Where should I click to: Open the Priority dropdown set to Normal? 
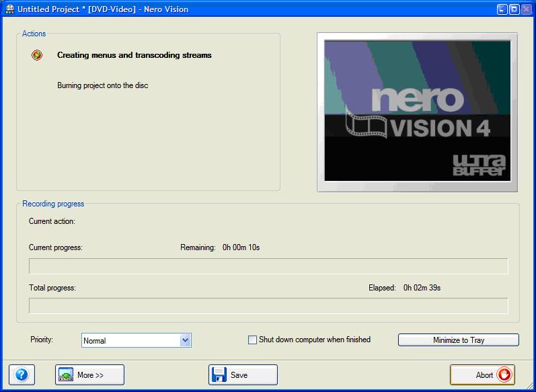[137, 340]
